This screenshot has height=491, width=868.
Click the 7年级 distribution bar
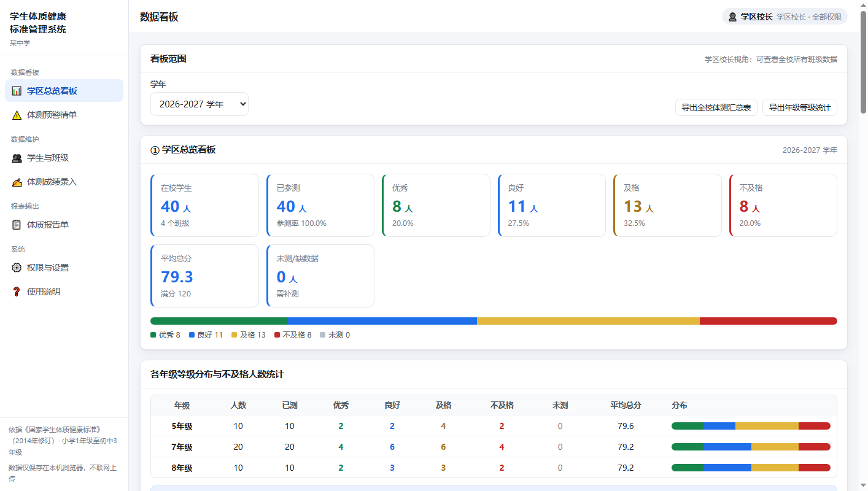pos(751,447)
